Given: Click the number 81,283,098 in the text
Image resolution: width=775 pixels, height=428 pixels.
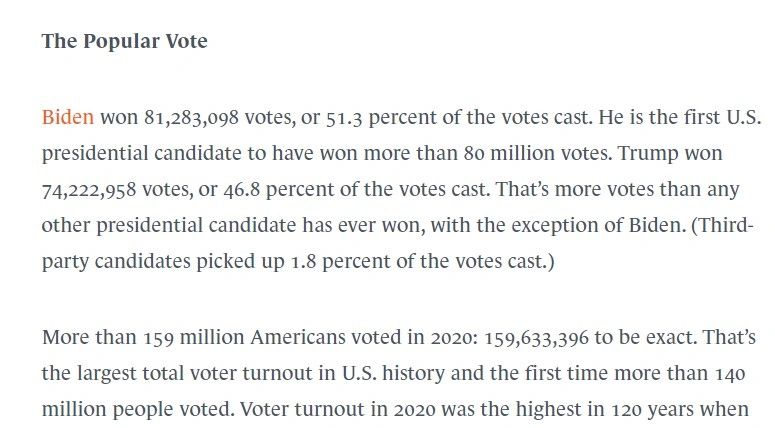Looking at the screenshot, I should pyautogui.click(x=191, y=118).
